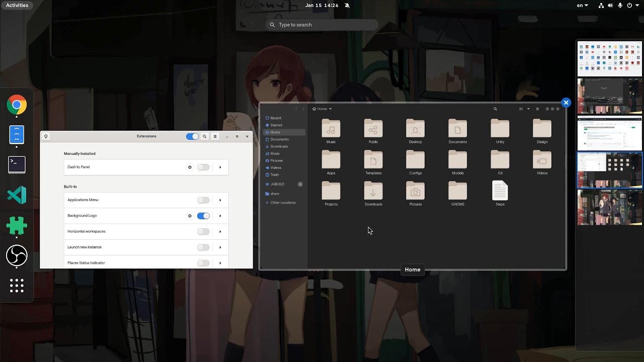Enable the Dash to Panel extension
The width and height of the screenshot is (644, 362).
coord(203,167)
